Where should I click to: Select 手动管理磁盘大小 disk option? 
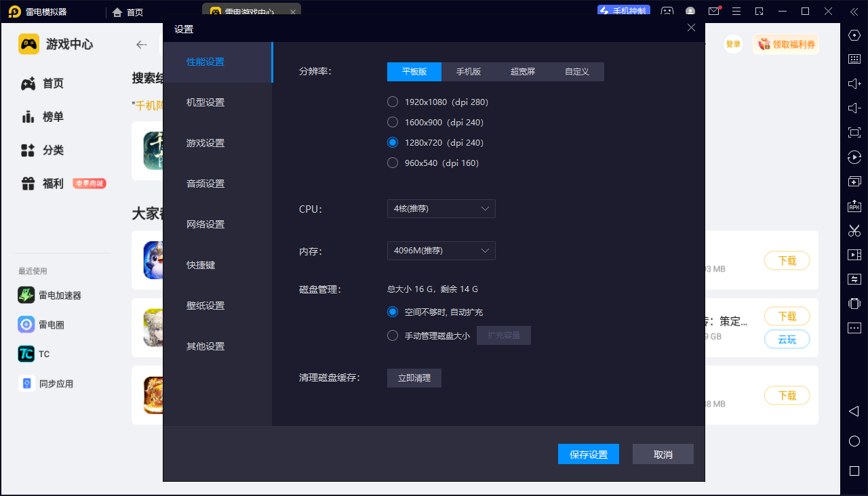click(392, 335)
